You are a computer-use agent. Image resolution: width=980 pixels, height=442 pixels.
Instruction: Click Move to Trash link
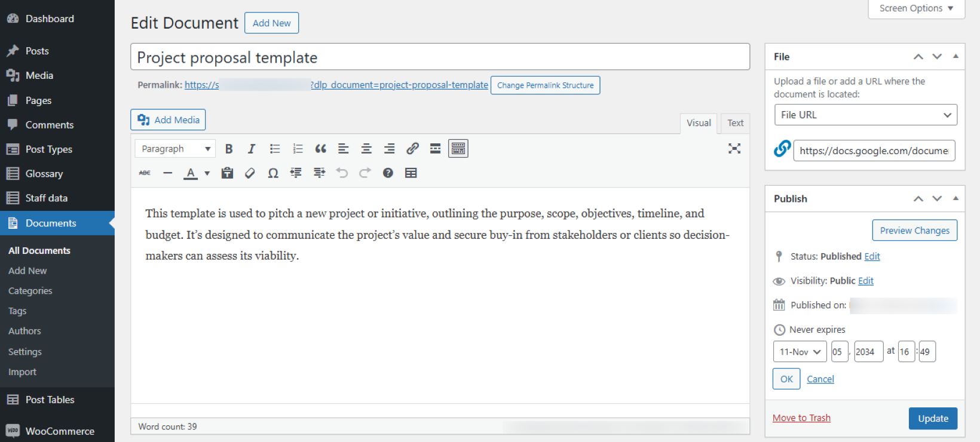[x=801, y=418]
